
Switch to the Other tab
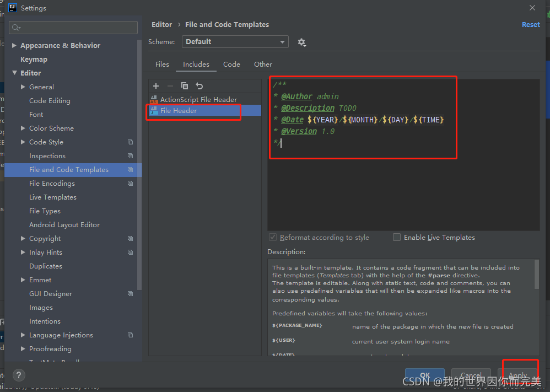tap(263, 64)
